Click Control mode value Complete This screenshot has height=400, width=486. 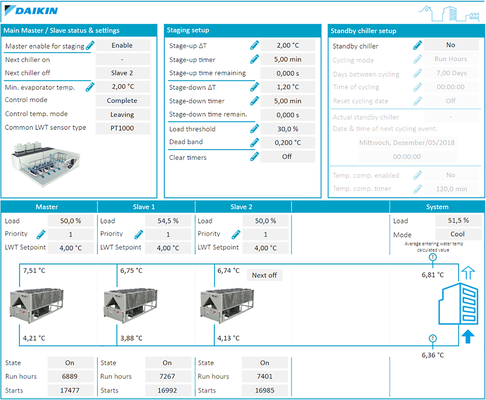point(123,101)
